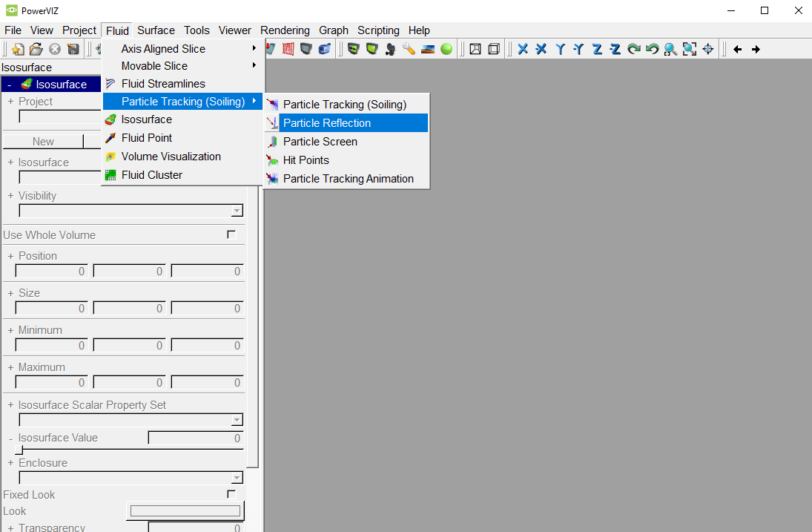Choose Fluid Streamlines menu entry
This screenshot has width=812, height=532.
(x=163, y=84)
